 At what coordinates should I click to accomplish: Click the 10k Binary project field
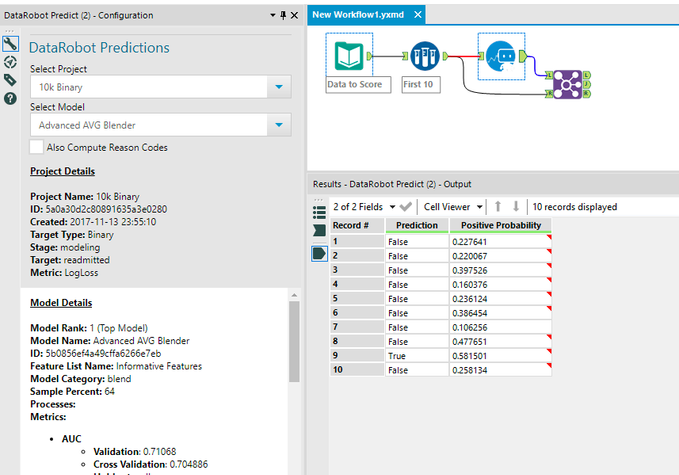point(149,87)
